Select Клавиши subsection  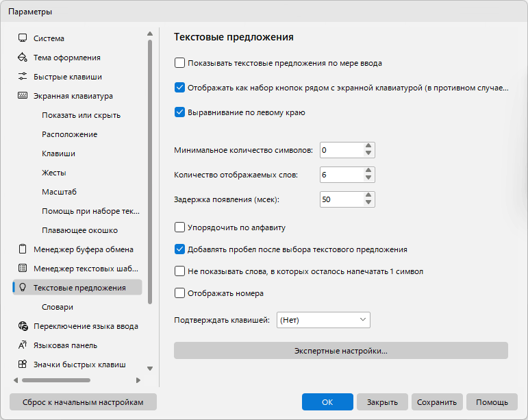tap(59, 153)
